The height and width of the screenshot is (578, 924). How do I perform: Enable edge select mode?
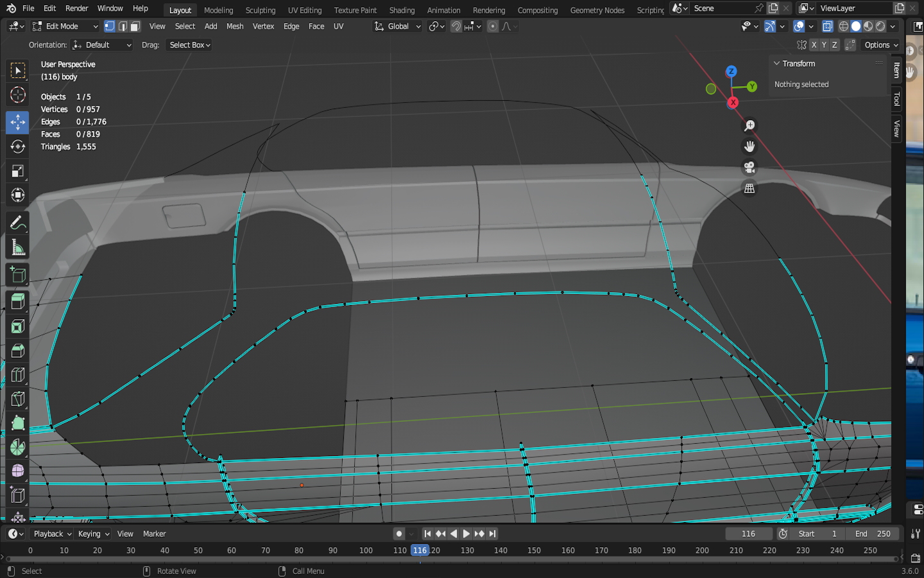point(123,26)
